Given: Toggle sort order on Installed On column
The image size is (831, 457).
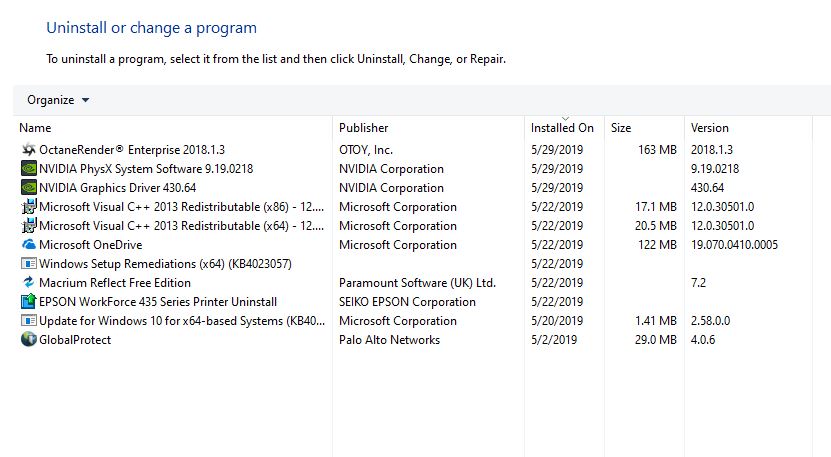Looking at the screenshot, I should coord(562,128).
